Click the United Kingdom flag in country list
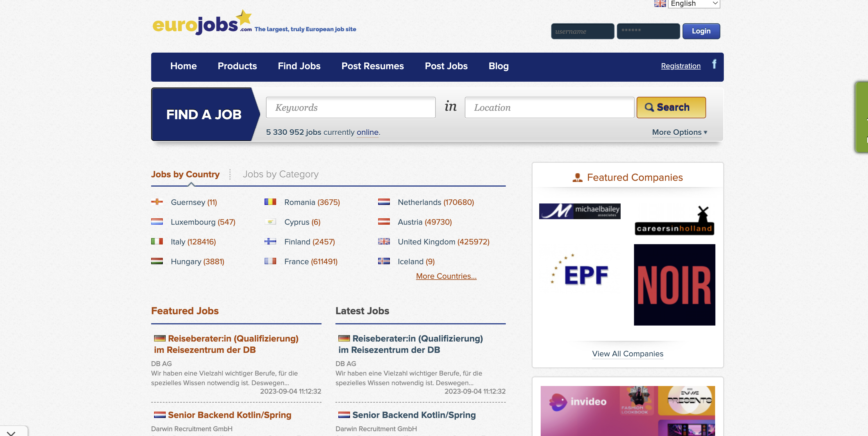 pos(384,241)
